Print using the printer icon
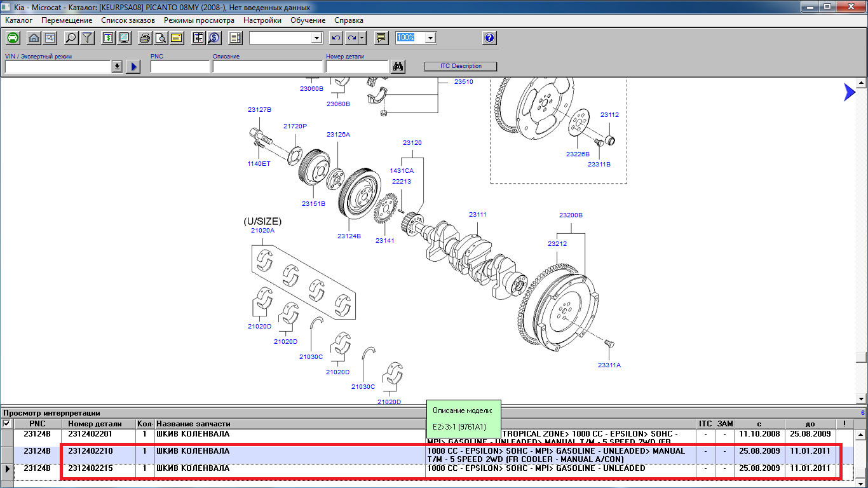The image size is (868, 488). point(145,38)
